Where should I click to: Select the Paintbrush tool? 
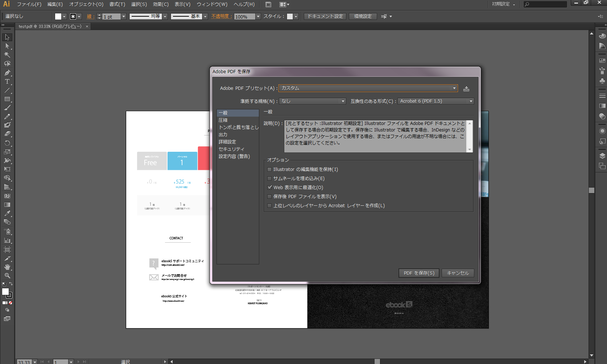point(7,108)
